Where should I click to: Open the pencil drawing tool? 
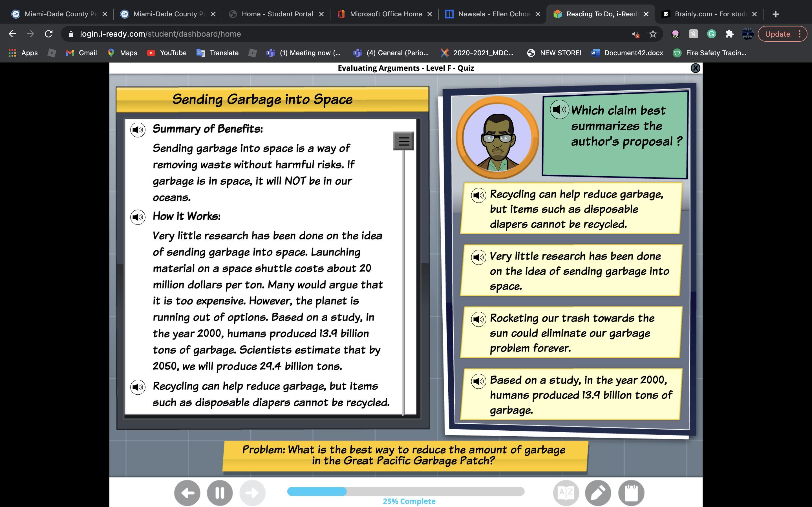pyautogui.click(x=598, y=493)
